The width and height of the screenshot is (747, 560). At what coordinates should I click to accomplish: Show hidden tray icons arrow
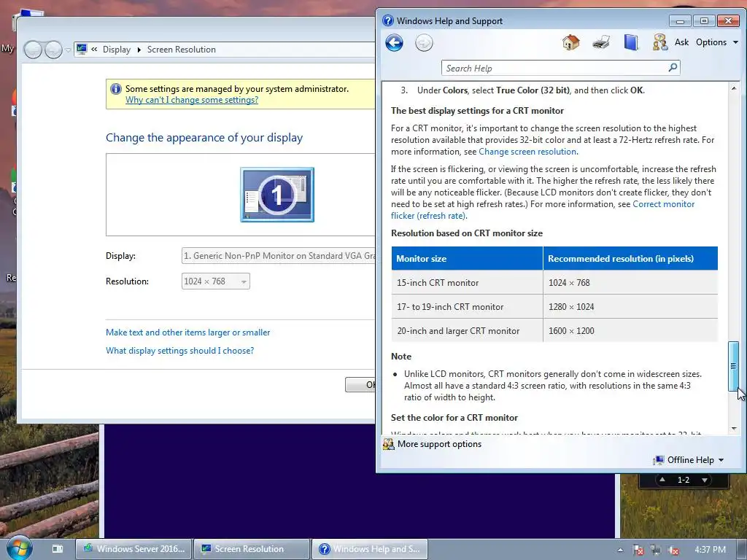point(620,550)
